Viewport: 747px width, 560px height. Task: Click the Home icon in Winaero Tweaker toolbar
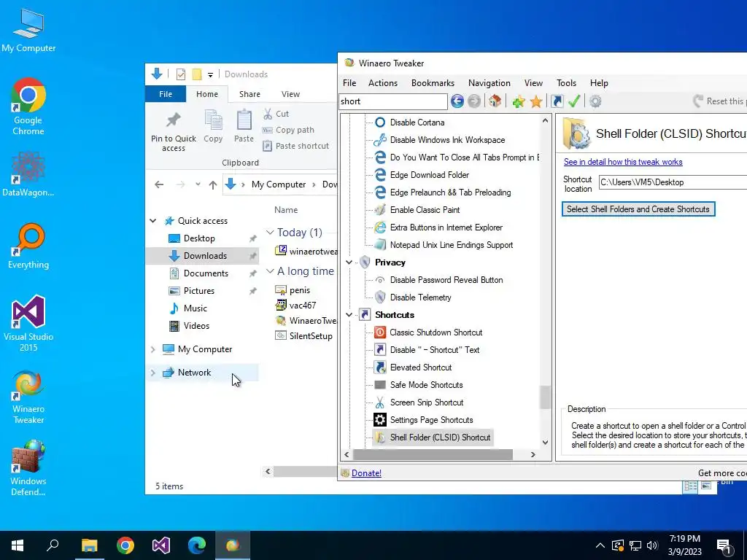coord(495,101)
